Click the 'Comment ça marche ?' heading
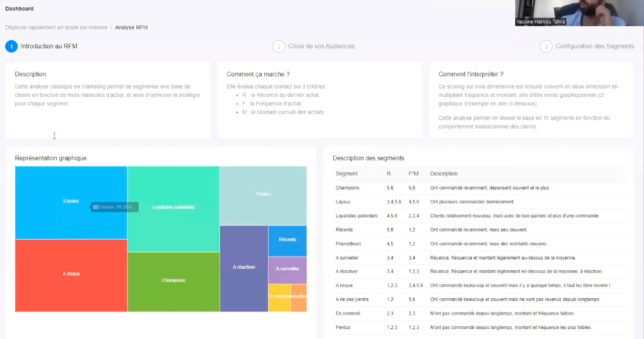 click(x=258, y=74)
